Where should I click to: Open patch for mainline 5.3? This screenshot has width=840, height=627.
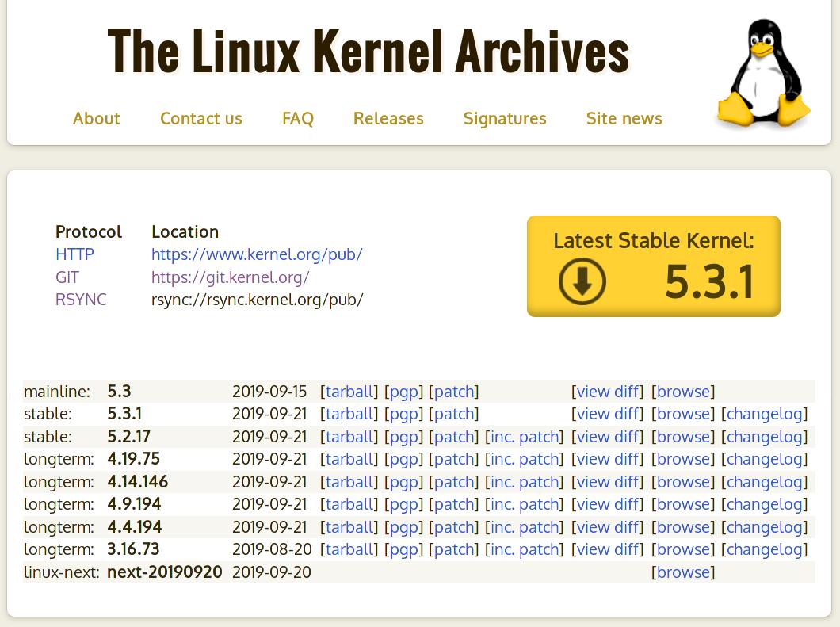(454, 392)
